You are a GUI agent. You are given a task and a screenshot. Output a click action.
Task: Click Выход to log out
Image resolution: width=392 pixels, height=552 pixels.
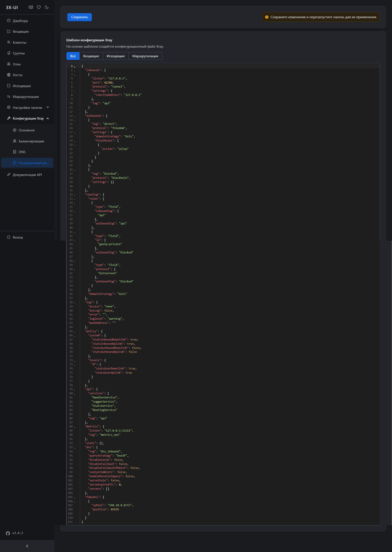pos(27,237)
